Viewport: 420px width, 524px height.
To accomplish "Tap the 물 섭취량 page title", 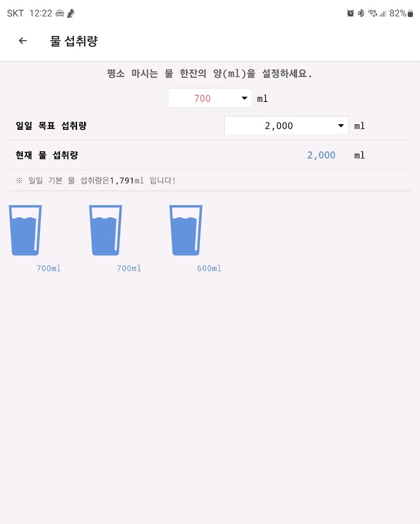I will tap(73, 41).
